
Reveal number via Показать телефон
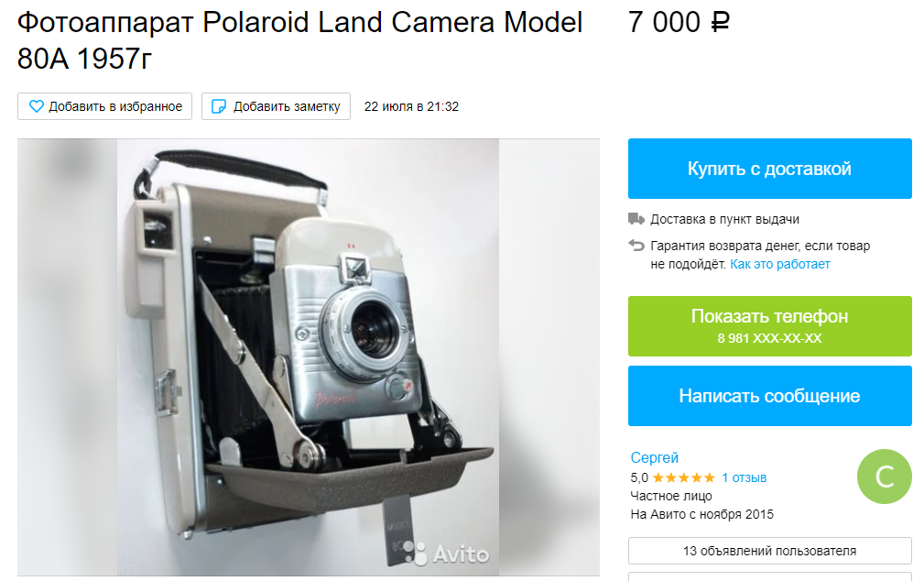point(769,326)
